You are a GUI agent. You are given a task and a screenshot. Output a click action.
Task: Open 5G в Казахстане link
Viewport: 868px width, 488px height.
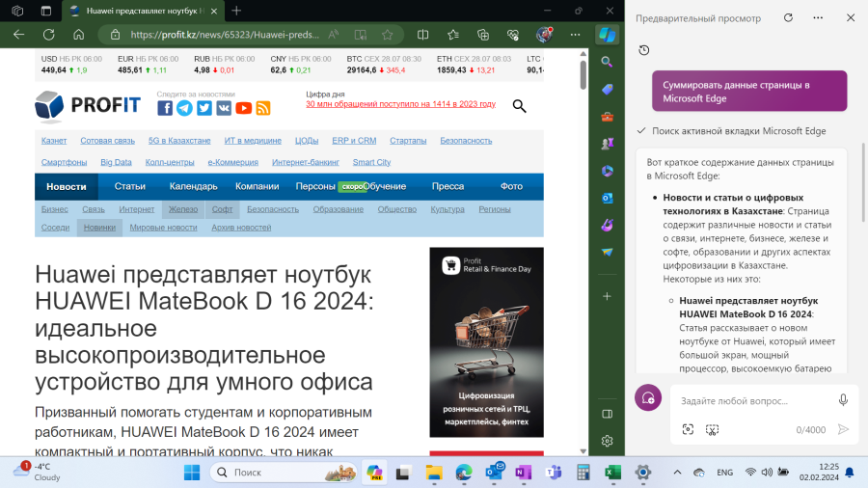tap(179, 141)
